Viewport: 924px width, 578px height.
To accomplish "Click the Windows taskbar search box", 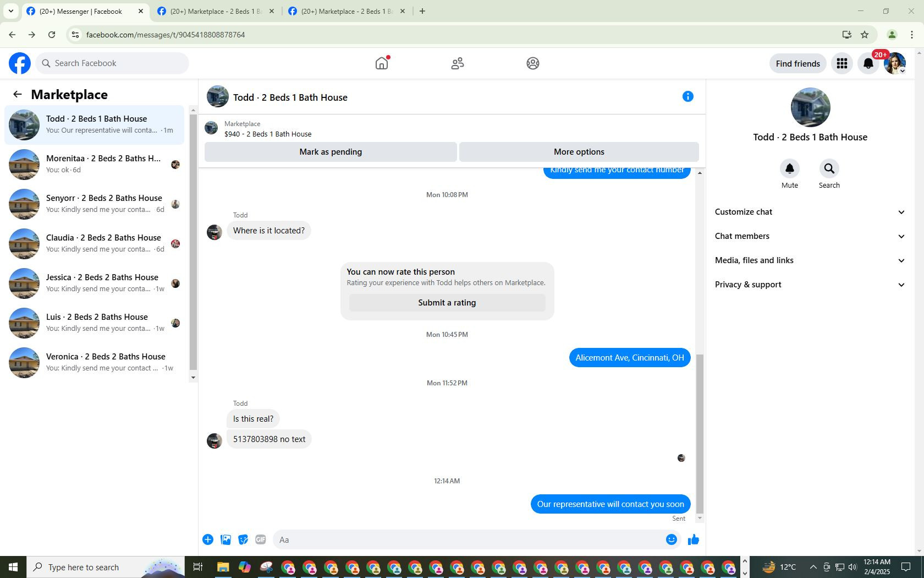I will coord(107,567).
